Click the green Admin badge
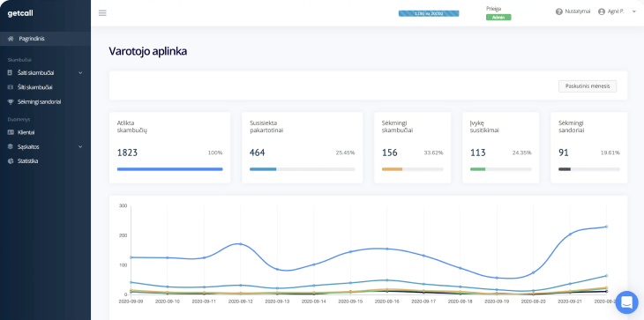The width and height of the screenshot is (644, 320). 498,18
